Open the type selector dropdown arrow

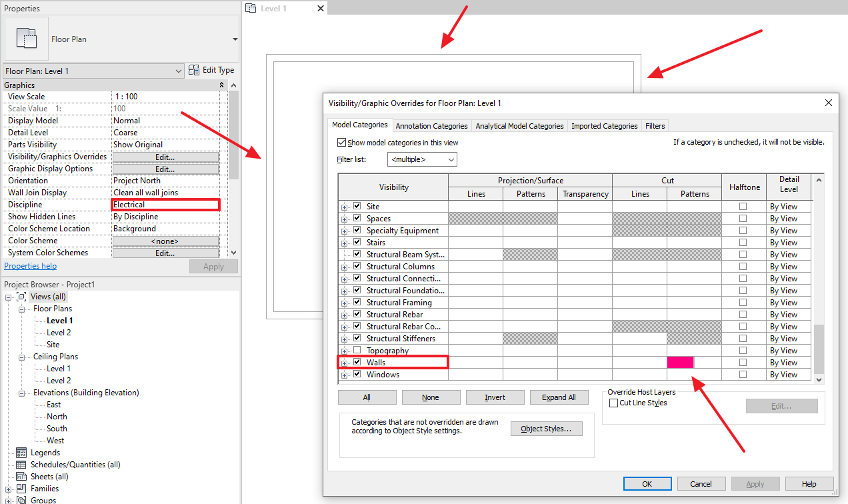click(x=235, y=39)
